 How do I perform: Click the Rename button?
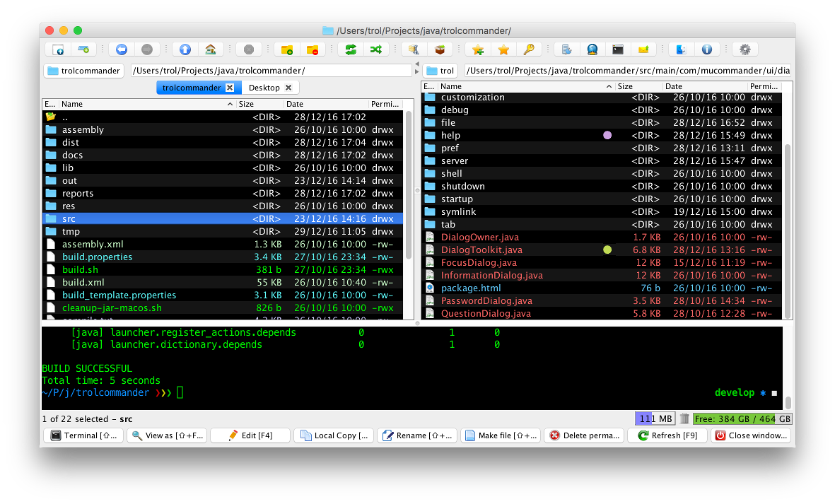coord(417,435)
